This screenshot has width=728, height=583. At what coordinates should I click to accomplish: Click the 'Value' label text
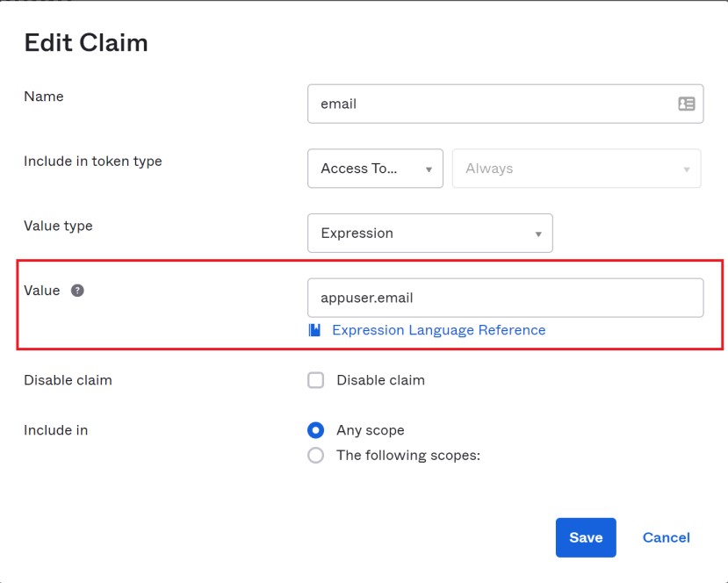(41, 291)
